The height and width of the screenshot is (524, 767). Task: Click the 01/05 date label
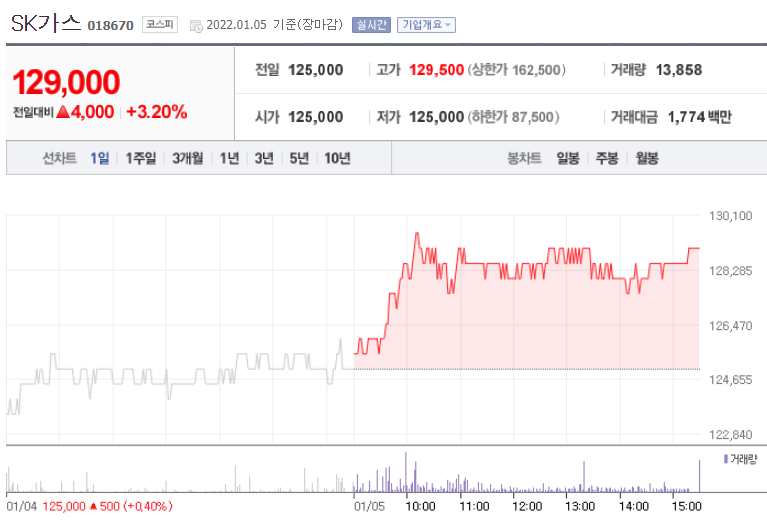pyautogui.click(x=369, y=506)
